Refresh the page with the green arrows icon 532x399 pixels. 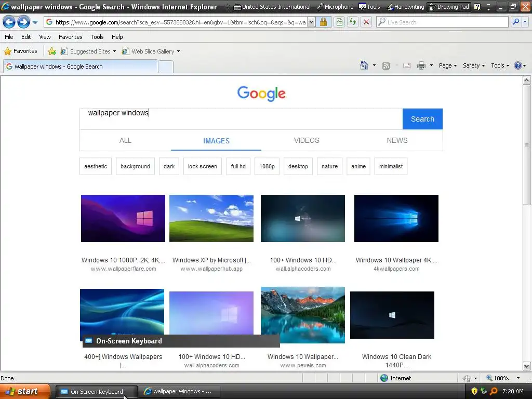click(353, 22)
